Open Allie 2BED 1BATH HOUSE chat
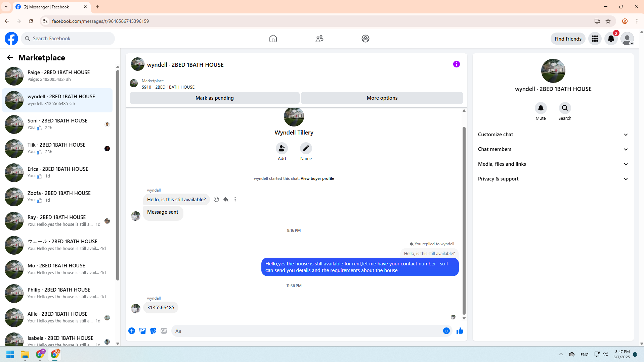644x362 pixels. point(57,317)
